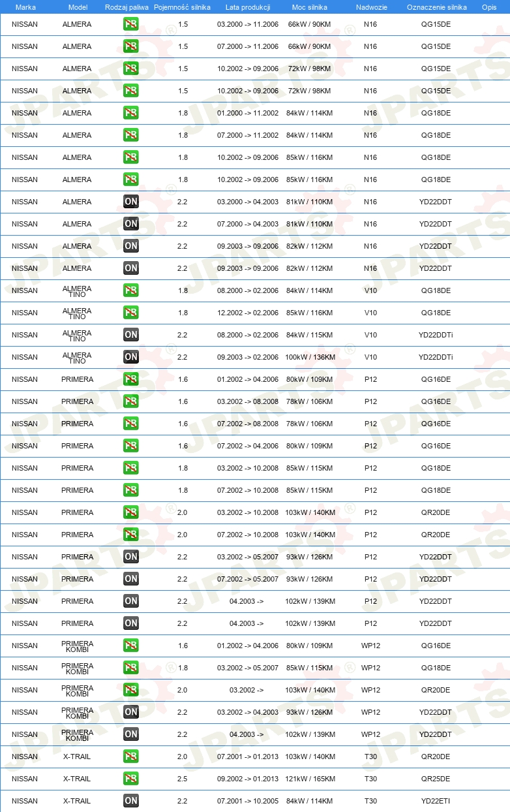Click petrol icon in PRIMERA KOMBI 1.8 row
The height and width of the screenshot is (812, 510).
tap(131, 668)
